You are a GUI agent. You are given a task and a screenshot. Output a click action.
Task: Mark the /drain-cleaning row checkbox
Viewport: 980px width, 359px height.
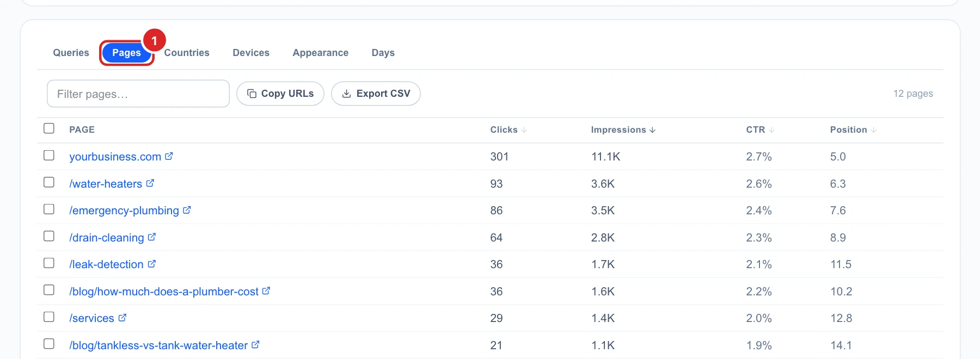tap(49, 236)
